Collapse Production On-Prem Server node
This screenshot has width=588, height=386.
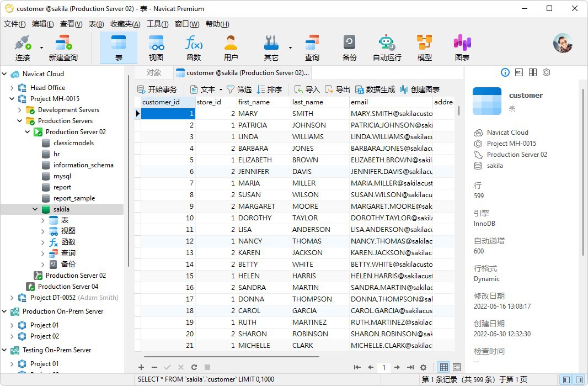[x=4, y=311]
